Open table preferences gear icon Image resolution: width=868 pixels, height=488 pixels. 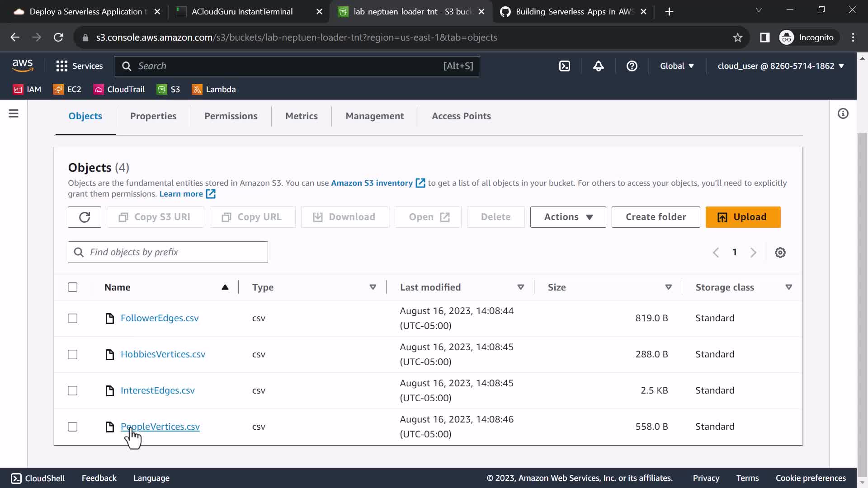780,253
